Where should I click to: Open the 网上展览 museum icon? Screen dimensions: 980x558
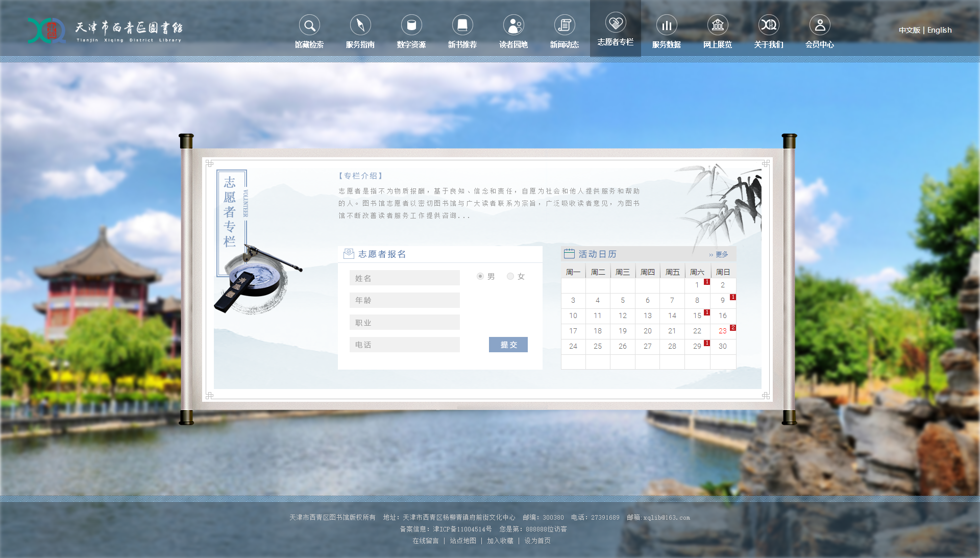718,25
